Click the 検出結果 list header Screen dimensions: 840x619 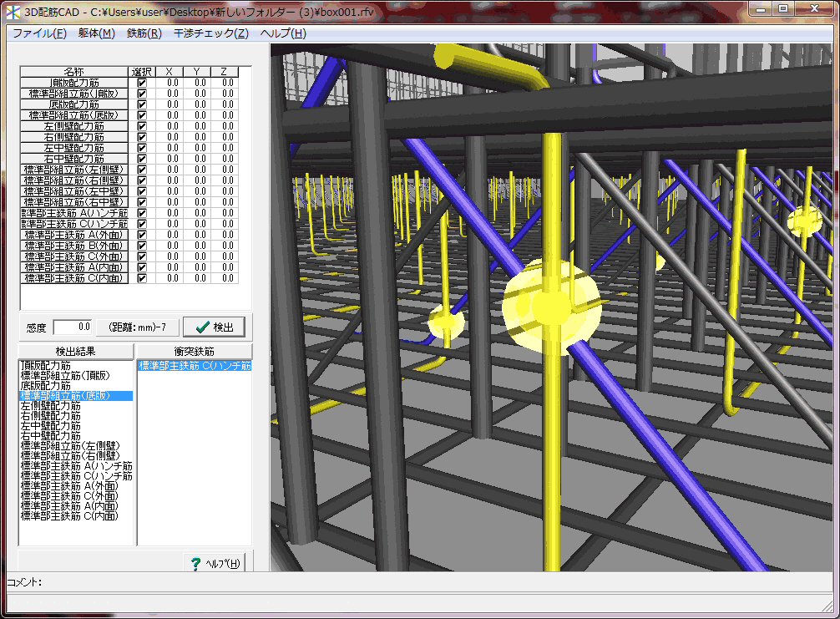click(75, 351)
